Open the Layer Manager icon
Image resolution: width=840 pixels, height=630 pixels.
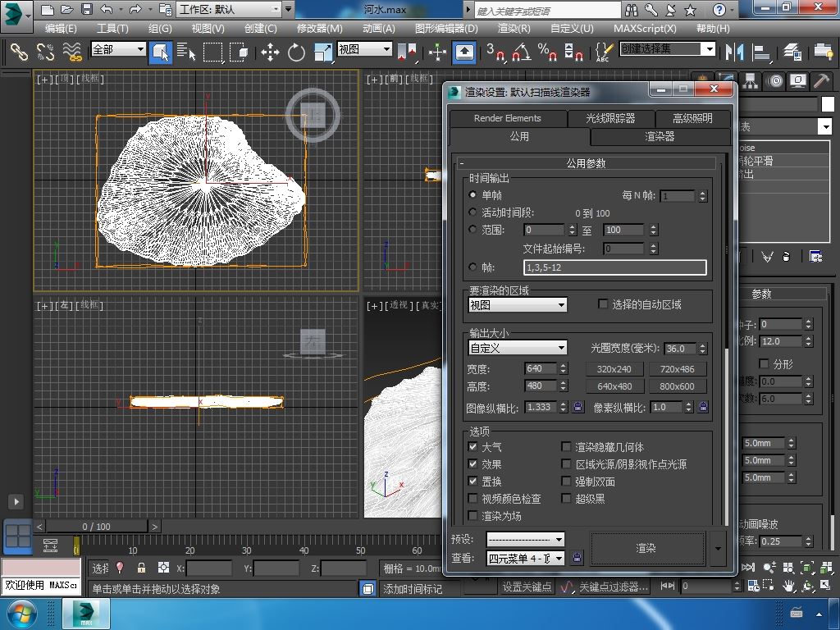[x=792, y=52]
